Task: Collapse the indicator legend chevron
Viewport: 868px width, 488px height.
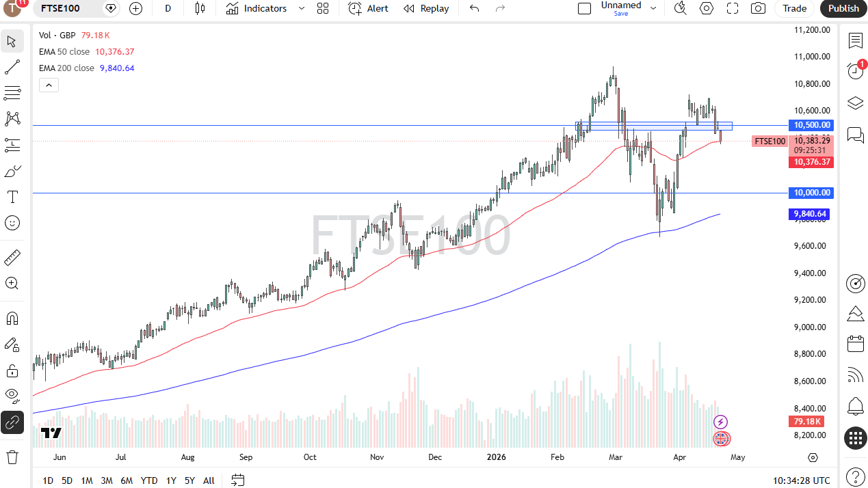Action: [49, 85]
